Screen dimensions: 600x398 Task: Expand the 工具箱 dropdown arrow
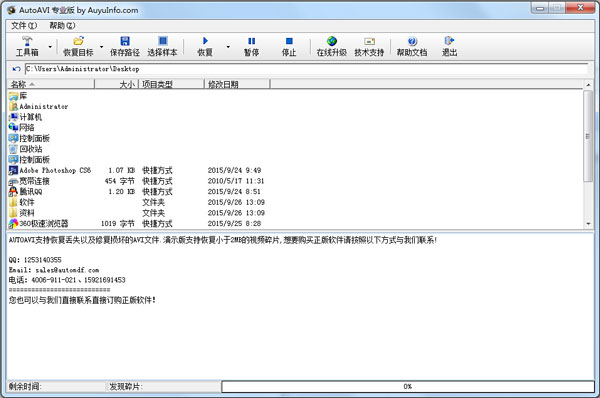click(x=50, y=47)
